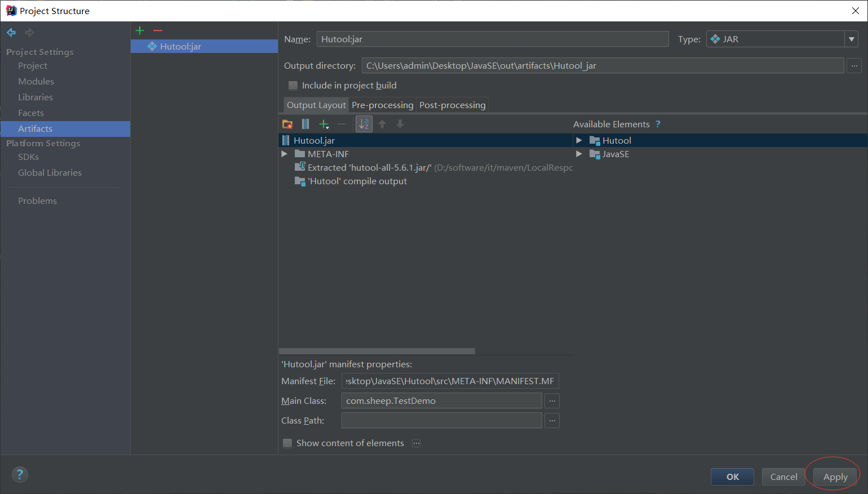Image resolution: width=868 pixels, height=494 pixels.
Task: Expand JavaSE in Available Elements
Action: pyautogui.click(x=579, y=154)
